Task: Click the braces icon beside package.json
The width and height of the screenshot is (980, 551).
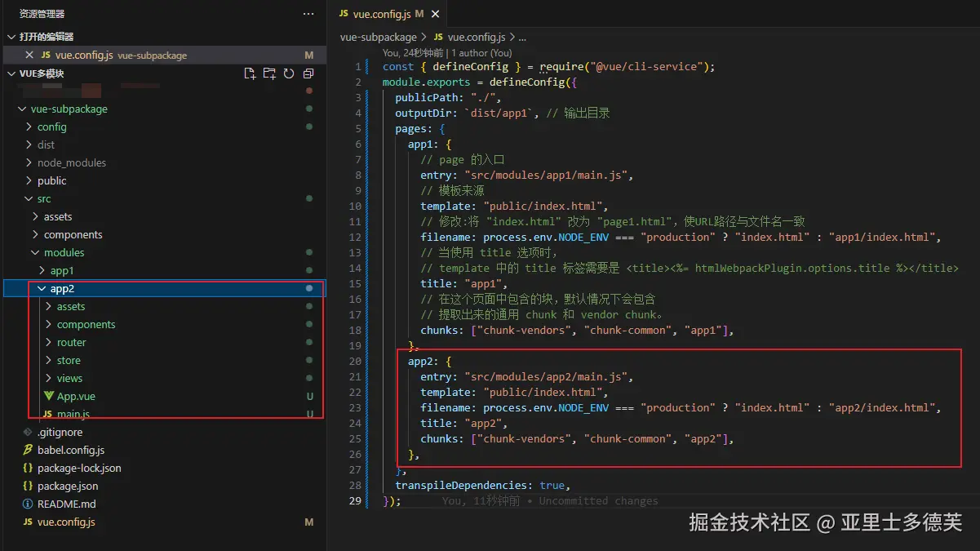Action: pos(28,486)
